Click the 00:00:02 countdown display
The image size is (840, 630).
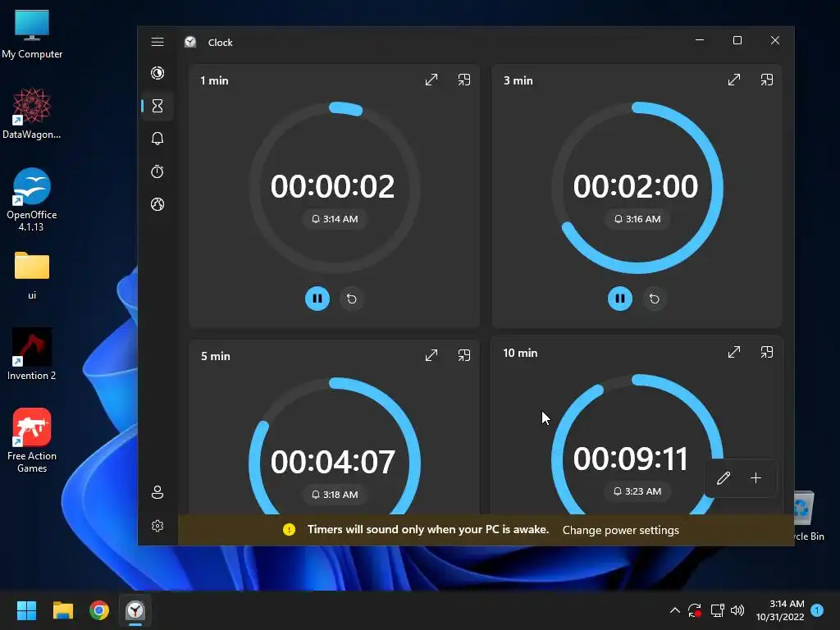point(333,186)
